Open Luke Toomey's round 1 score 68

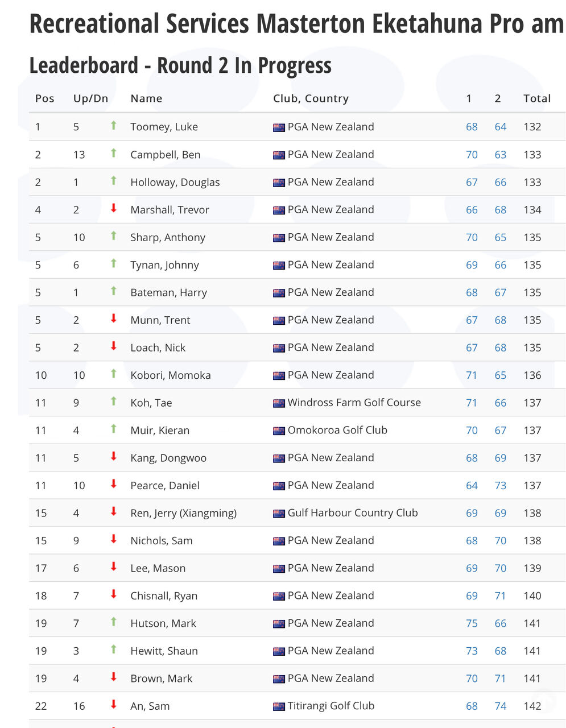[x=472, y=127]
